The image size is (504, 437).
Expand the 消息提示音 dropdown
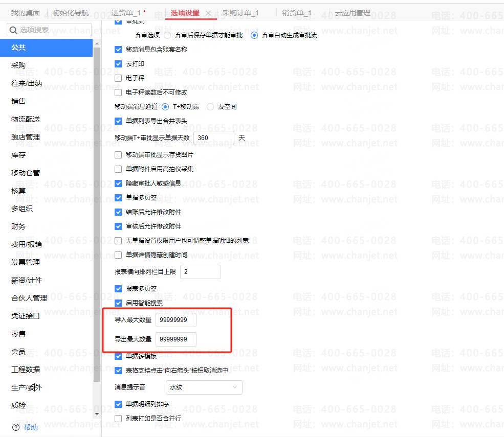[x=204, y=387]
